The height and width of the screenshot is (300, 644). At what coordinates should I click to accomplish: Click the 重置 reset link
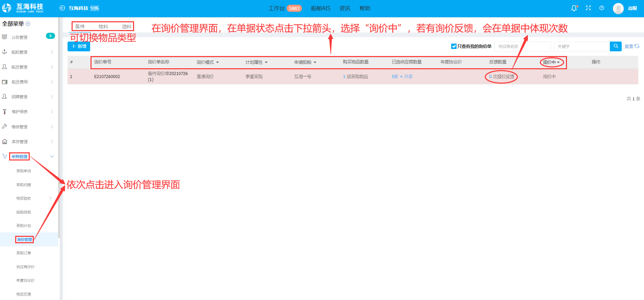[x=629, y=46]
